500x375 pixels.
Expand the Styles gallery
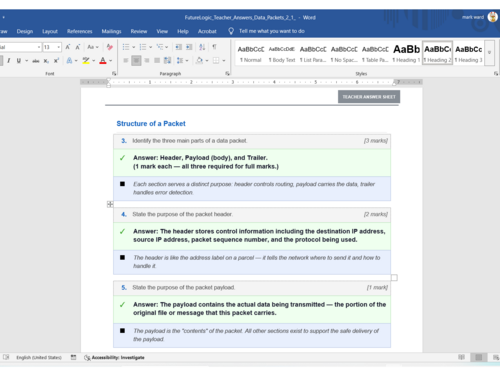pos(489,53)
